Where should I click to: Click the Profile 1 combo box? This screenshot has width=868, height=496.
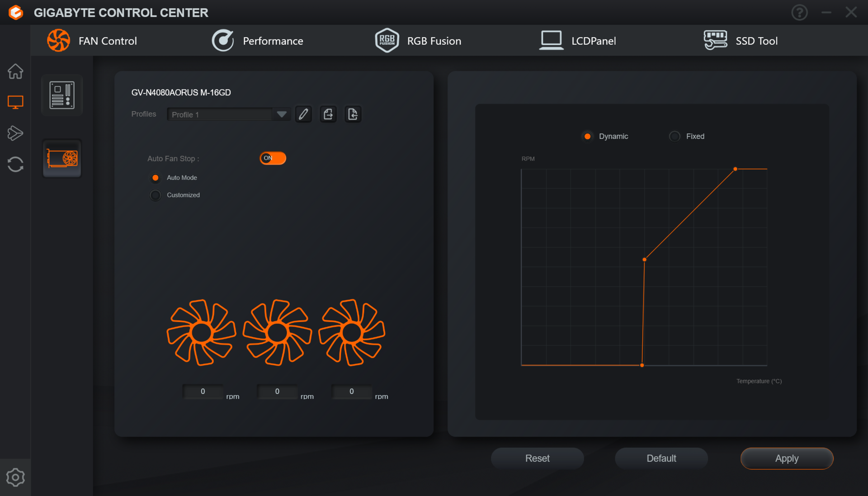click(x=228, y=114)
